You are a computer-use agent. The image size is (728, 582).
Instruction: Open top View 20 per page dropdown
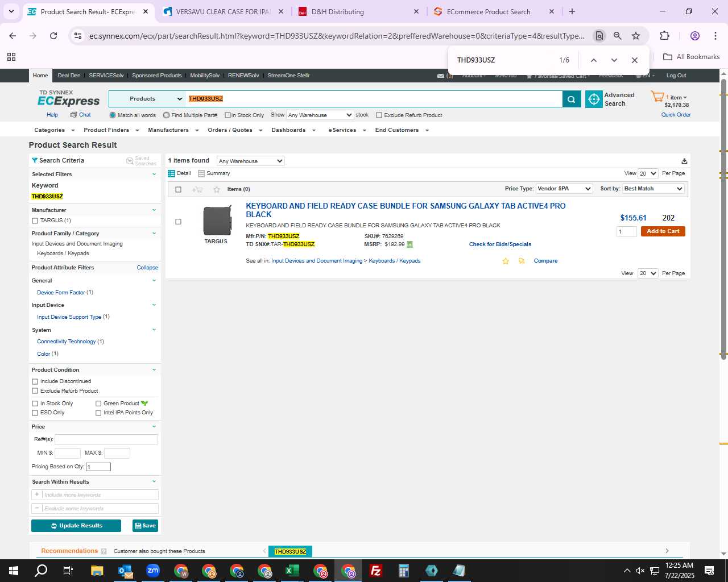point(648,173)
